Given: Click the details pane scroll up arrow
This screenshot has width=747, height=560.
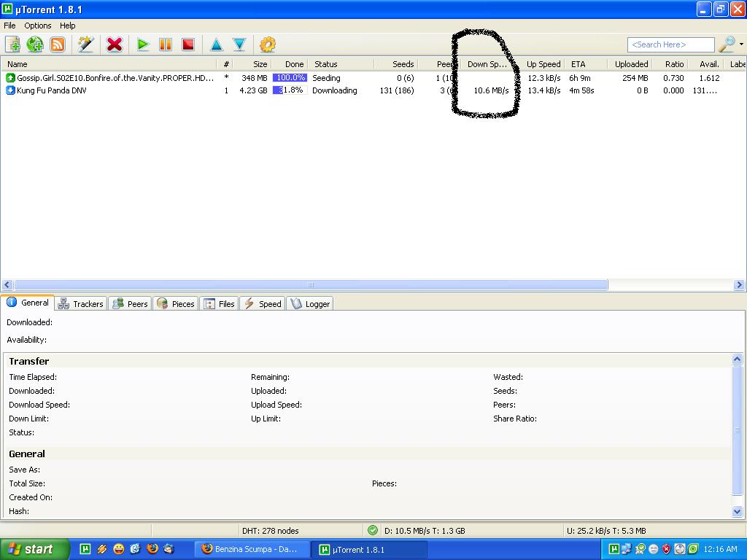Looking at the screenshot, I should click(737, 359).
